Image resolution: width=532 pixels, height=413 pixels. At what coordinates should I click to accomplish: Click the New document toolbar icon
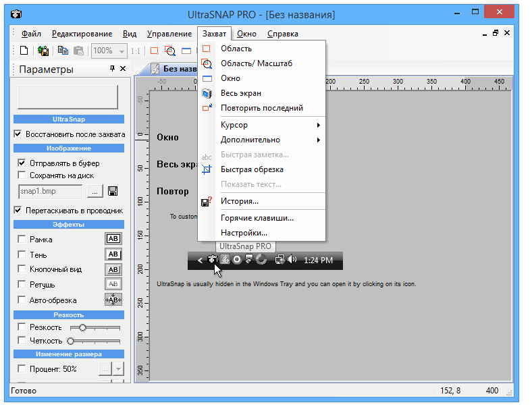[x=24, y=51]
